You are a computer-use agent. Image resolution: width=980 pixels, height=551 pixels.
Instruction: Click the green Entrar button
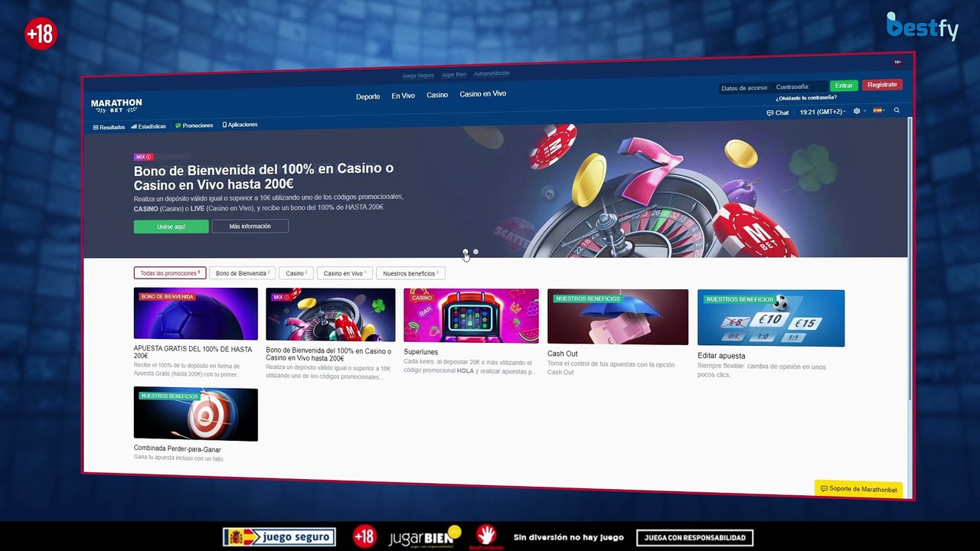(x=844, y=86)
